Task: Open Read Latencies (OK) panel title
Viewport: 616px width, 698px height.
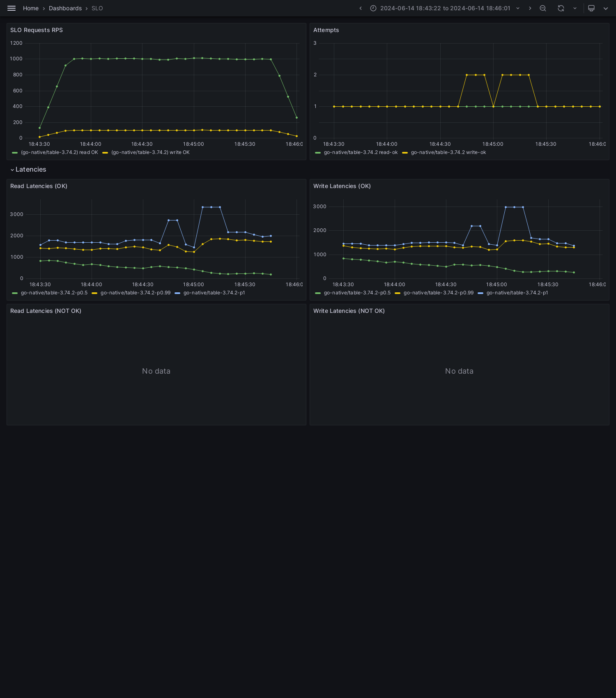Action: click(39, 186)
